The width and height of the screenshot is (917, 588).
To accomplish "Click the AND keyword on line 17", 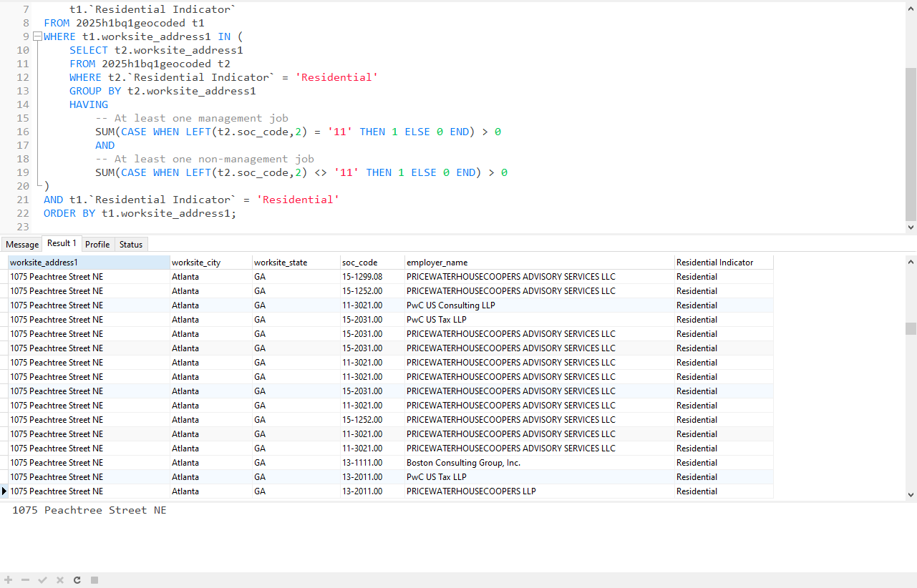I will point(105,145).
